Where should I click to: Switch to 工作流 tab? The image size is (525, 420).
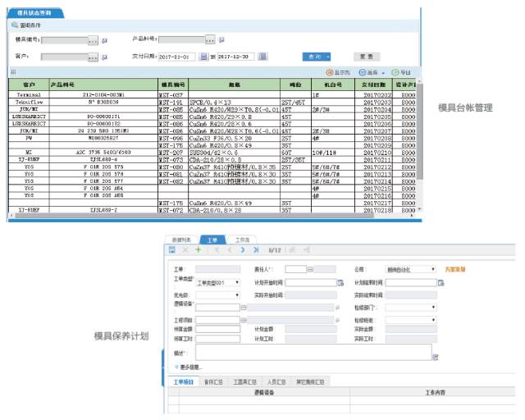[x=242, y=240]
